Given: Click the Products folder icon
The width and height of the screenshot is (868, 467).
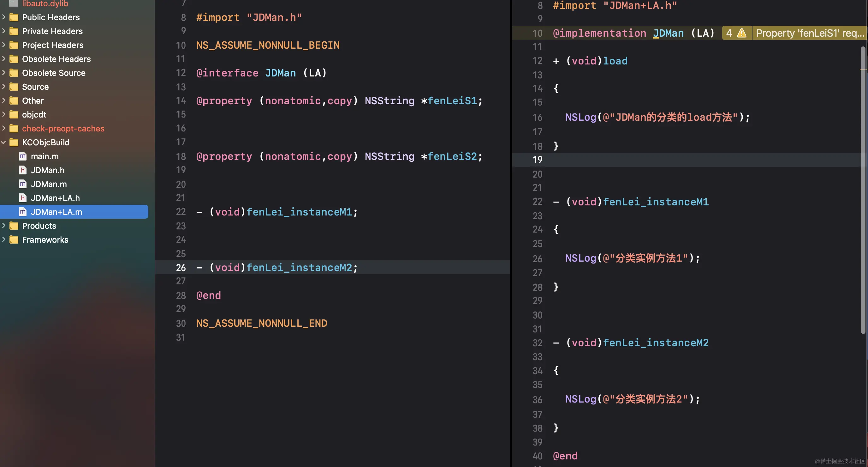Looking at the screenshot, I should click(14, 226).
